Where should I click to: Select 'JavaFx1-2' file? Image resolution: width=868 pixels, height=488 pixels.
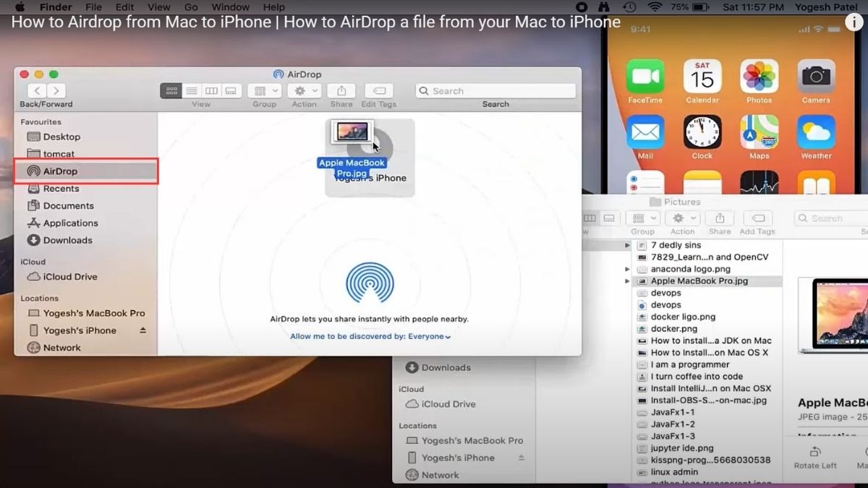point(673,424)
